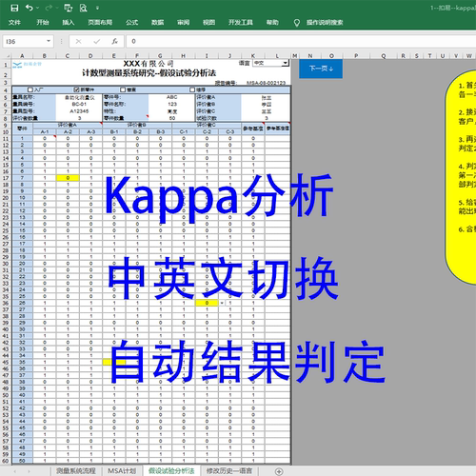Toggle the third checkbox in row 4
Screen dimensions: 476x476
[x=123, y=89]
